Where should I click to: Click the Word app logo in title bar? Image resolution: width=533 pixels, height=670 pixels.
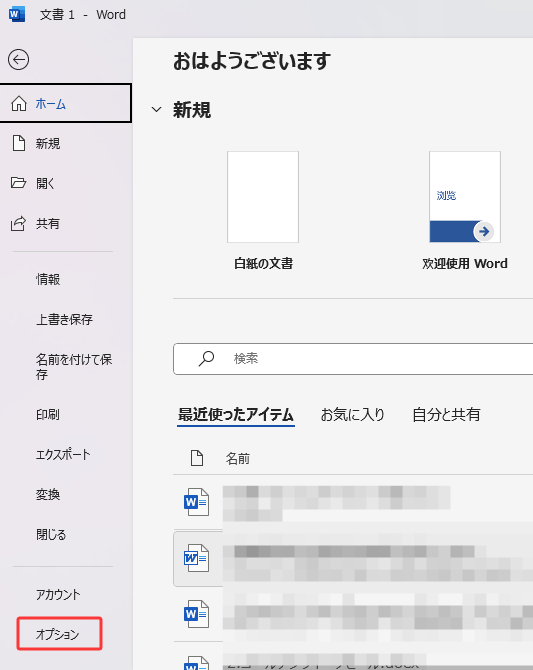17,14
